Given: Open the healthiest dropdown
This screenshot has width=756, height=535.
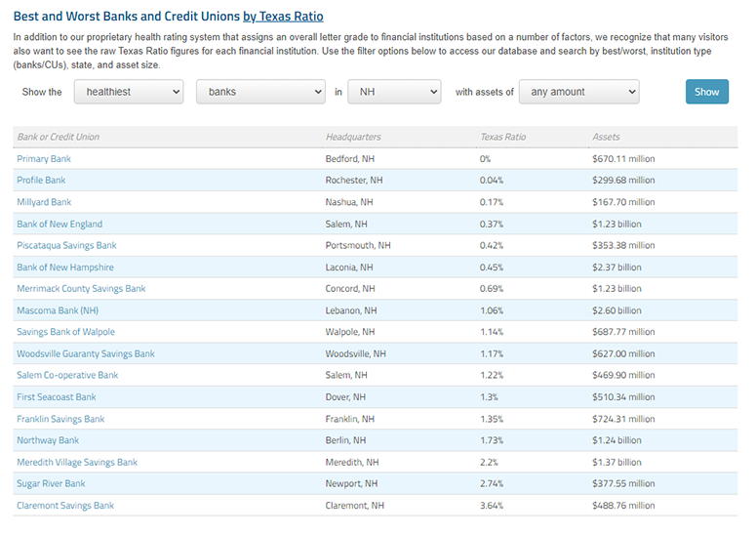Looking at the screenshot, I should click(129, 92).
